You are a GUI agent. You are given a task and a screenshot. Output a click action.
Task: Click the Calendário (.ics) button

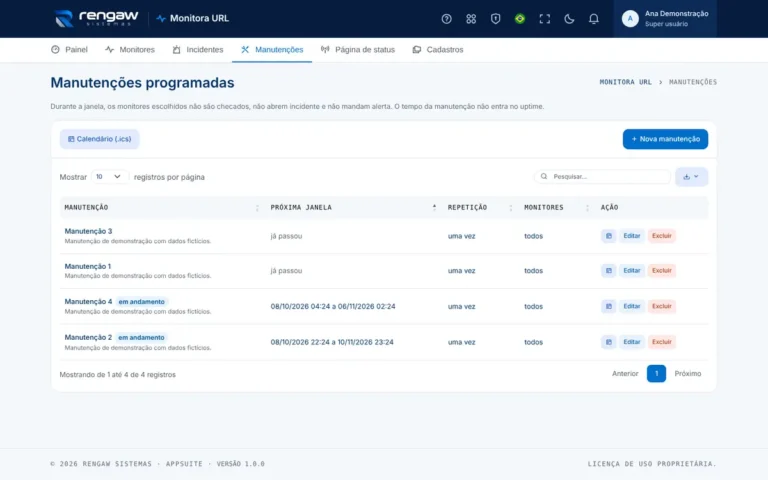point(99,139)
